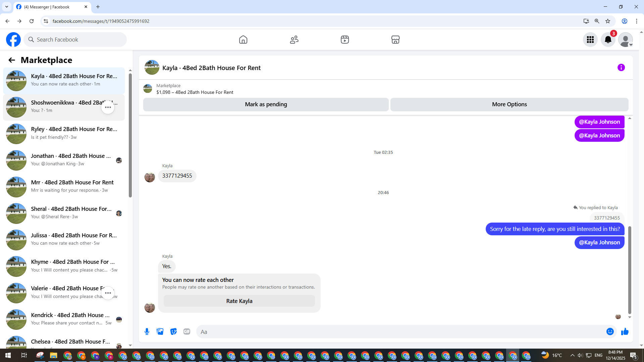Open the Facebook apps grid menu
This screenshot has width=644, height=362.
(590, 40)
